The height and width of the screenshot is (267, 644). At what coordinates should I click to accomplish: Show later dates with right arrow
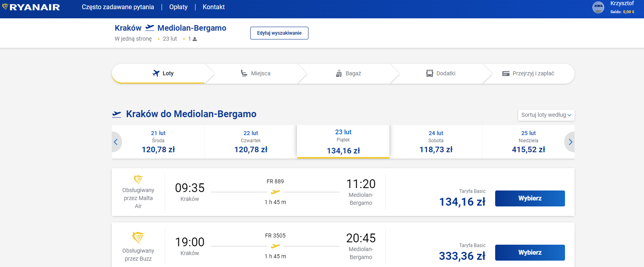(570, 142)
